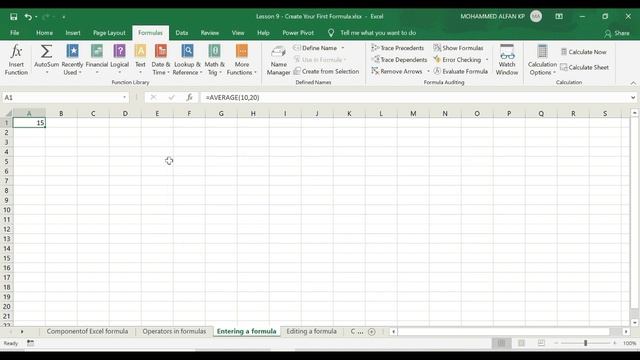Click the AutoSum sigma icon
The height and width of the screenshot is (360, 640).
pos(46,51)
